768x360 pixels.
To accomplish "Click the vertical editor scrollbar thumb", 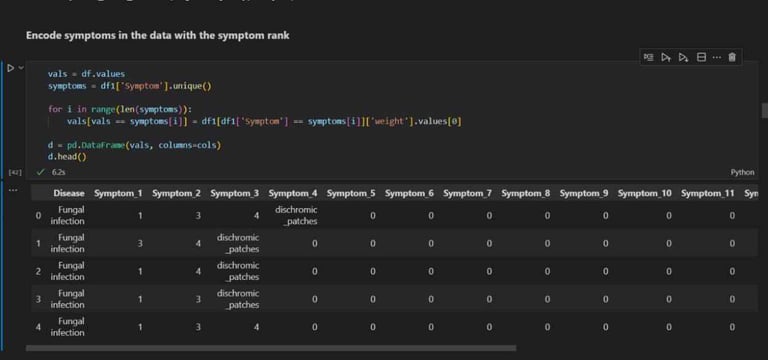I will pyautogui.click(x=765, y=110).
